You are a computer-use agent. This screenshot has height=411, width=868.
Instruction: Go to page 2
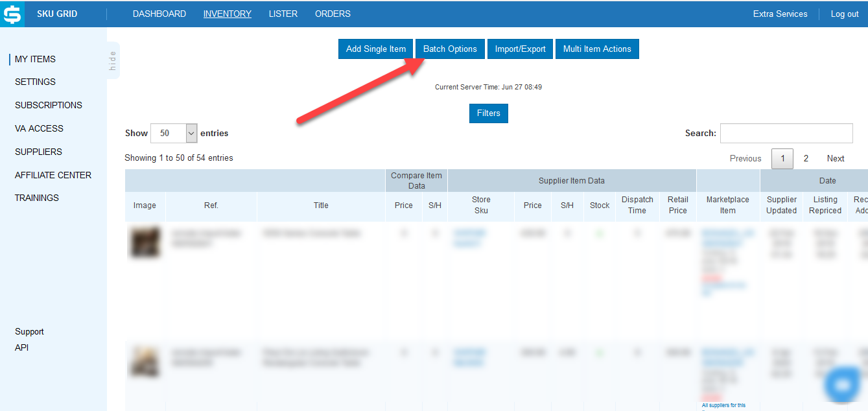click(x=806, y=158)
